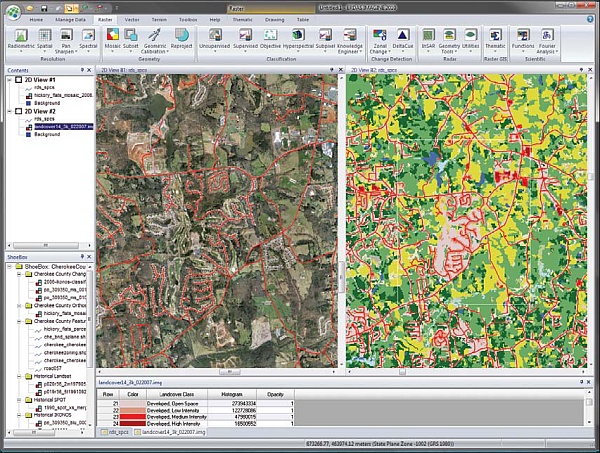The height and width of the screenshot is (453, 600).
Task: Expand the Cherokee County Ortho folder node
Action: tap(19, 305)
